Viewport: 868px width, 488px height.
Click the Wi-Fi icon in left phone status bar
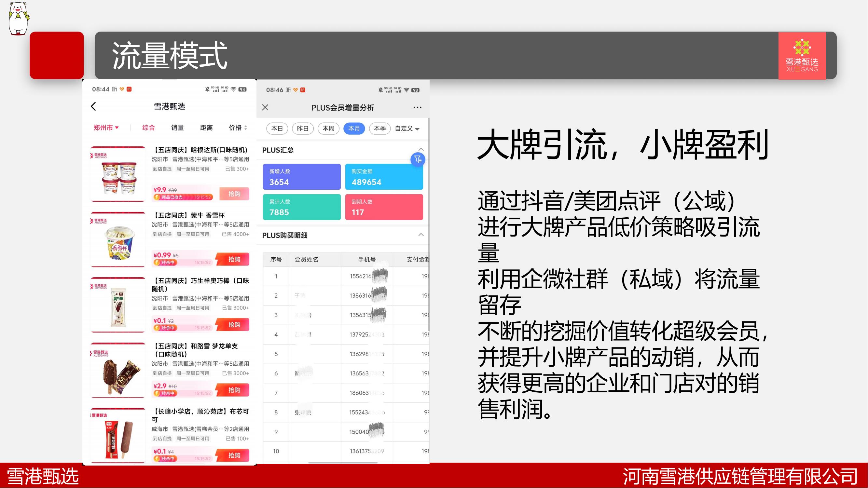point(233,89)
